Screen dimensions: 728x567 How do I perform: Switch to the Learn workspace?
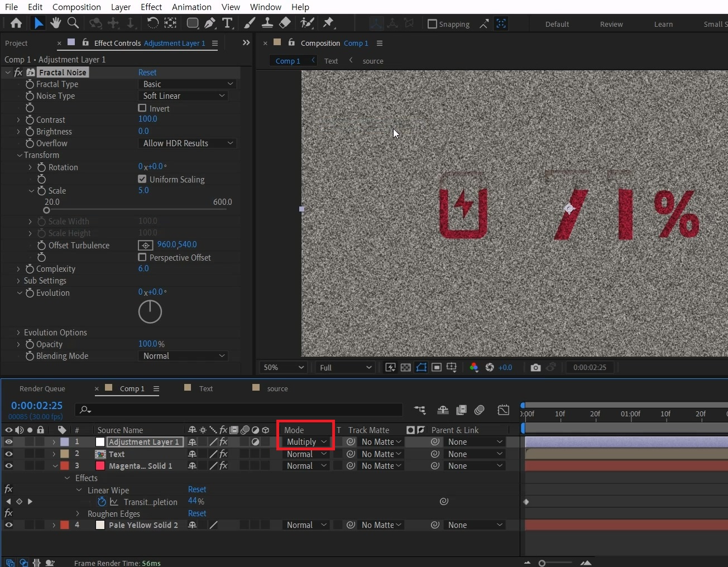tap(663, 24)
